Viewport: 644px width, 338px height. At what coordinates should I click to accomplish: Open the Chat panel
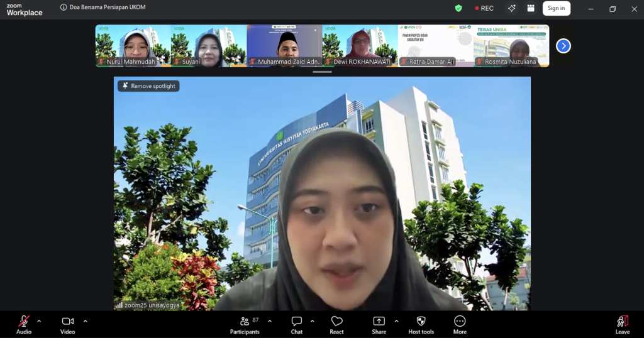[297, 324]
